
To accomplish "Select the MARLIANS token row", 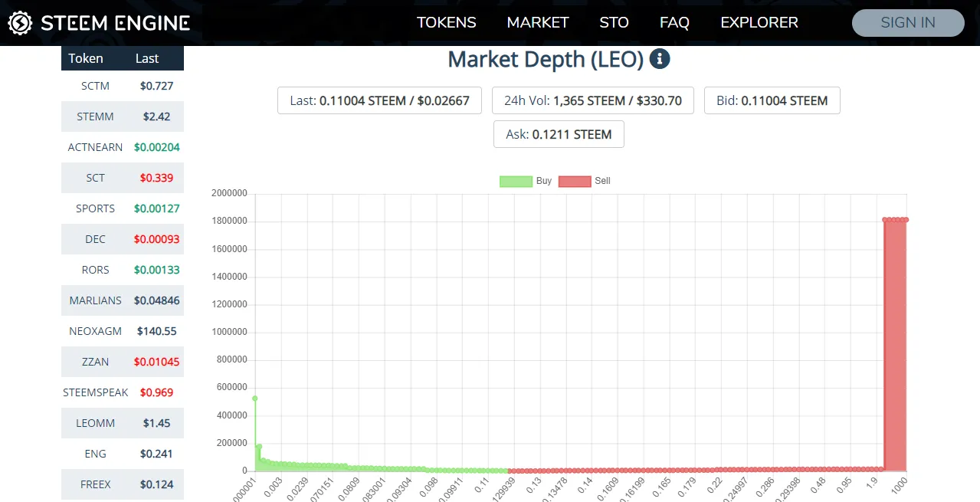I will (123, 300).
